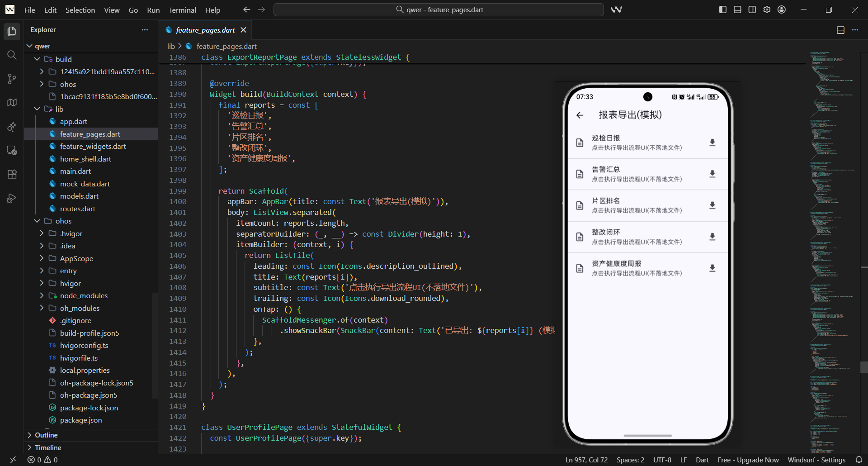Click download icon for 整改闭环

[712, 237]
